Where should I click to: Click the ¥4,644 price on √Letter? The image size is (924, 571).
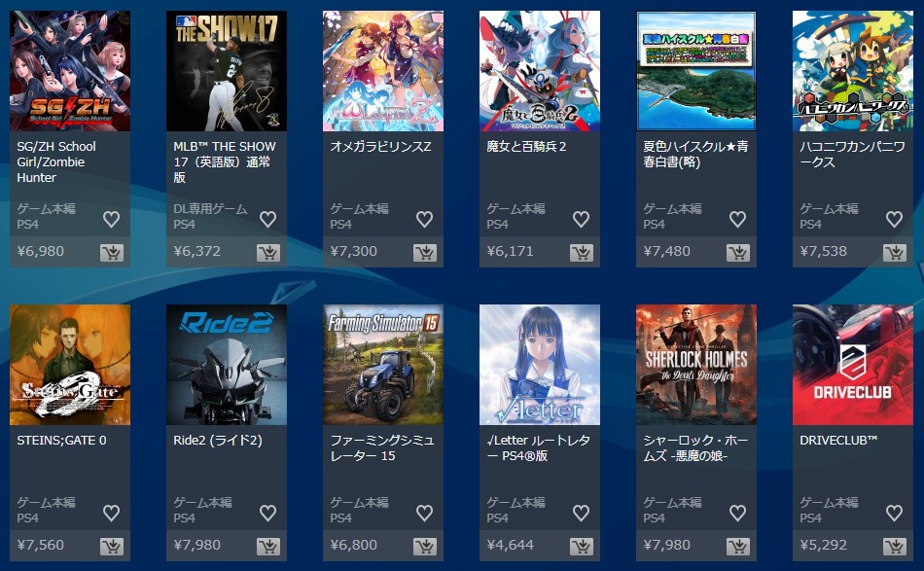pos(511,545)
